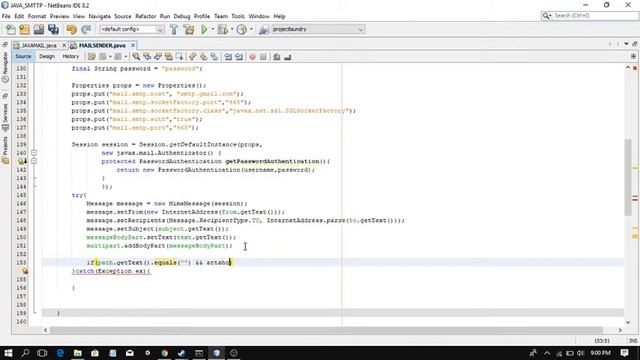The width and height of the screenshot is (640, 360).
Task: Click the Shift Line Left icon
Action: point(228,57)
